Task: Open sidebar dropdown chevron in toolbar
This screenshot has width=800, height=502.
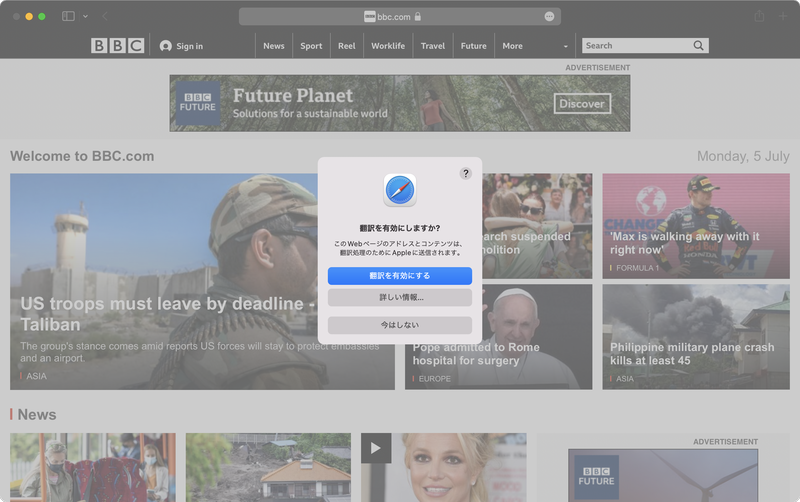Action: click(x=85, y=16)
